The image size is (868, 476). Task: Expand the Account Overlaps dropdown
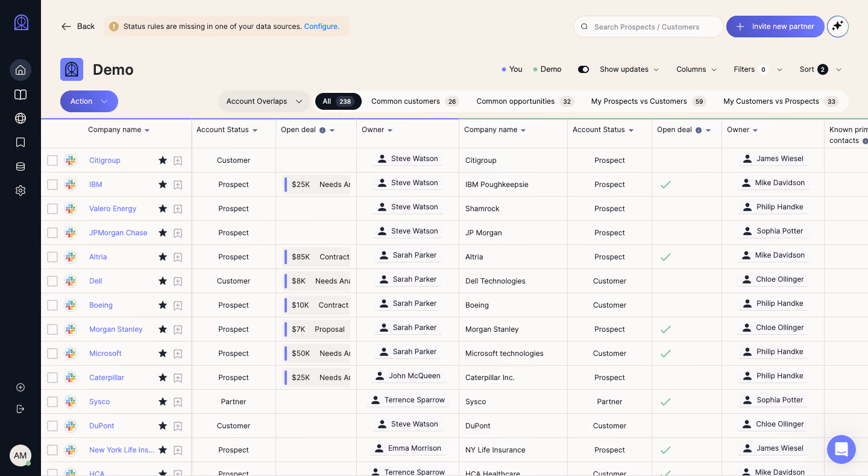click(x=264, y=101)
